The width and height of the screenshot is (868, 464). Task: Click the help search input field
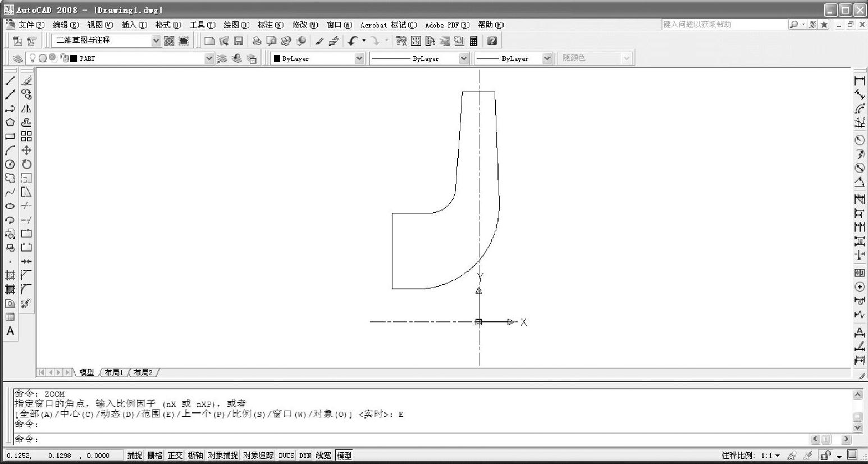tap(723, 24)
